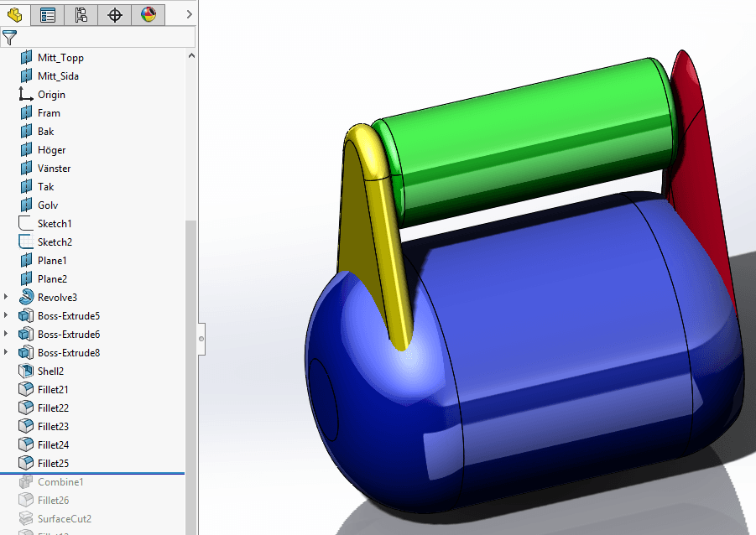The width and height of the screenshot is (756, 535).
Task: Click the feature tree vertical scrollbar
Action: click(x=190, y=335)
